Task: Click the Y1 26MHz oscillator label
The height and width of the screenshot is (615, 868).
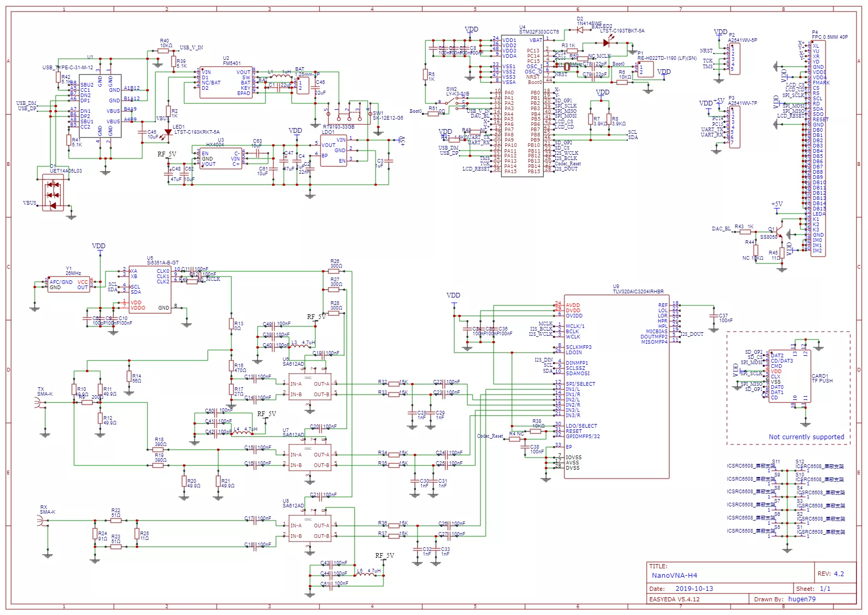Action: [73, 271]
